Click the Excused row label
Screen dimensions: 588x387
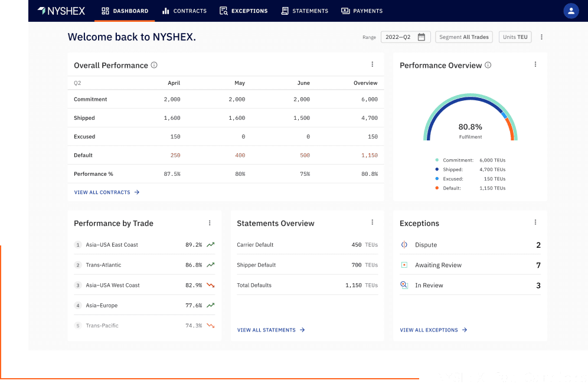point(84,137)
